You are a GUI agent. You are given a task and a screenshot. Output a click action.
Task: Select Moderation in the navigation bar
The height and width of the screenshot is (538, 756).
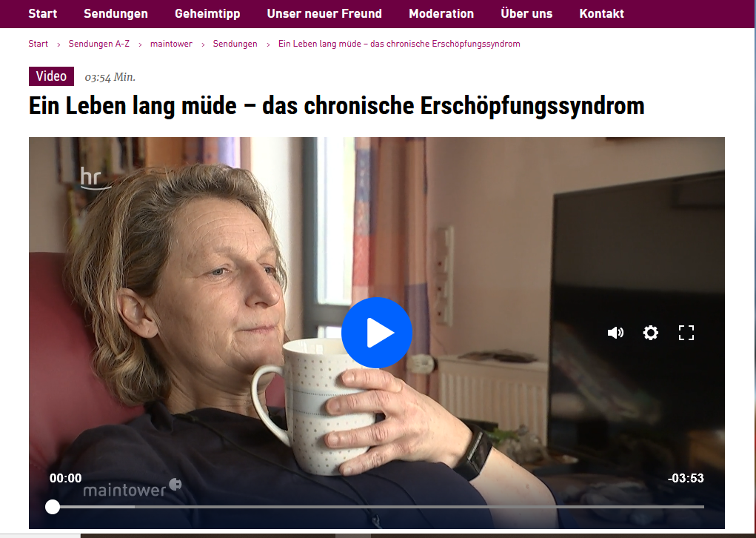coord(441,13)
